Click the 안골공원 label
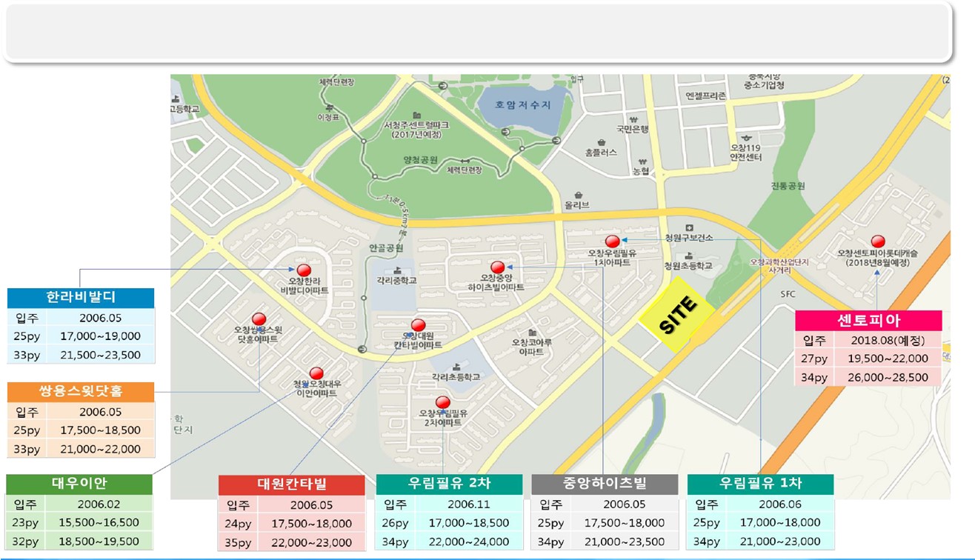Viewport: 975px width, 560px height. (x=385, y=248)
